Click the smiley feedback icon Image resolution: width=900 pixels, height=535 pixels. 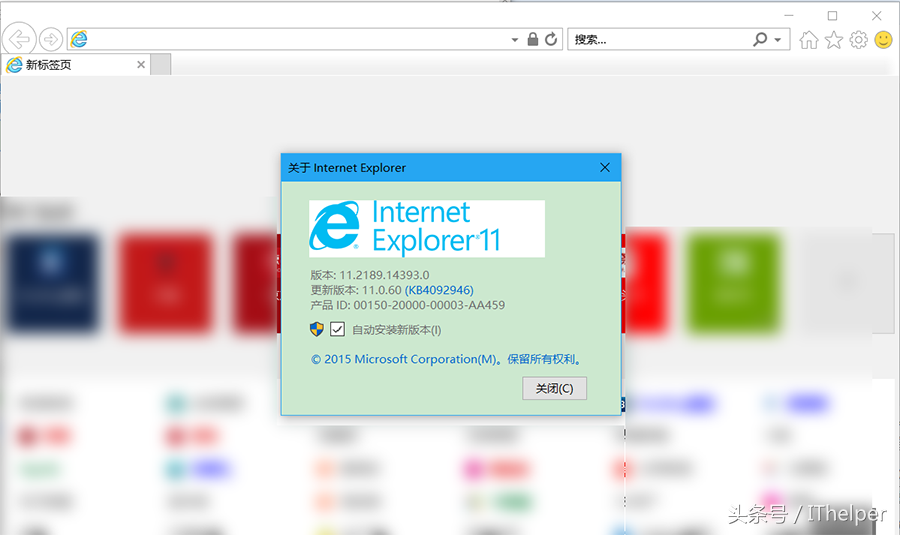[x=883, y=39]
